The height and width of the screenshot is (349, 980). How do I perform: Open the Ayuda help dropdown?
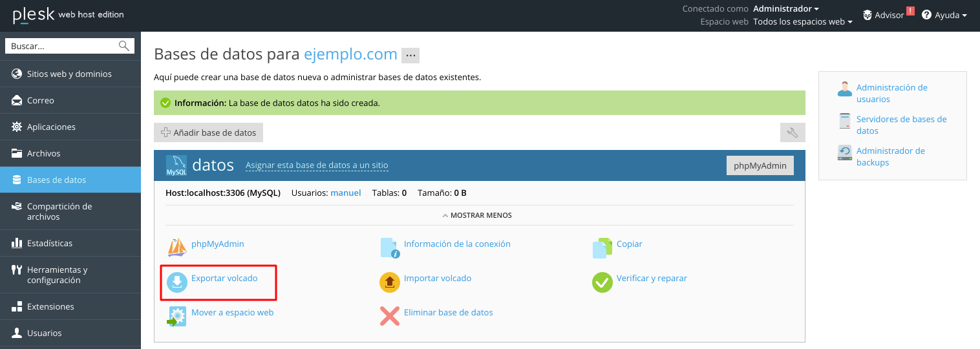tap(944, 15)
